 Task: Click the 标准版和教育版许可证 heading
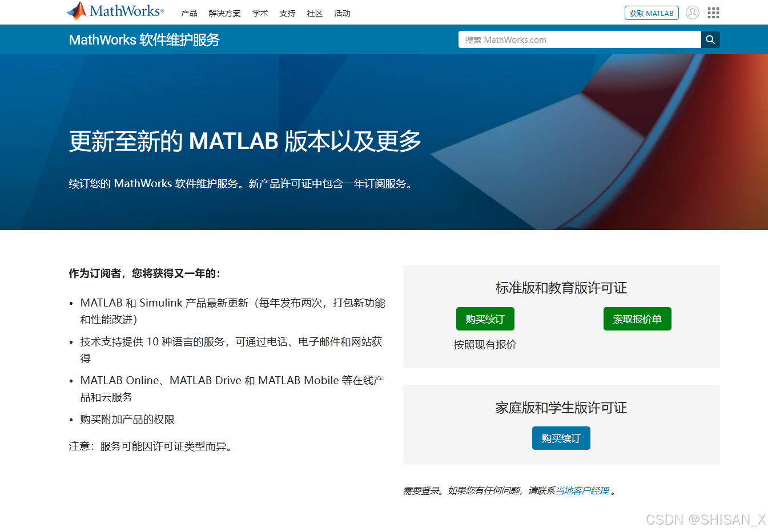561,288
